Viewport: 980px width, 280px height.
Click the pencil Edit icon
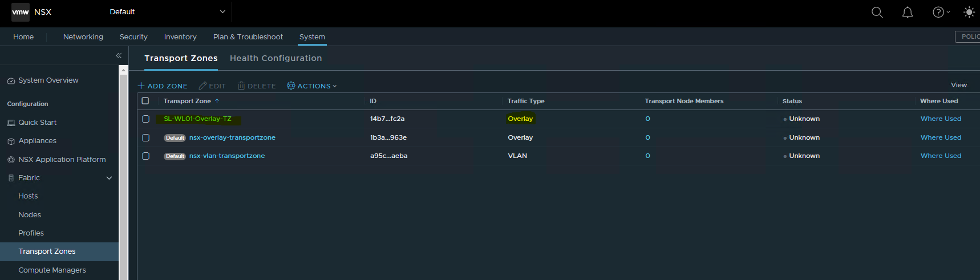203,86
